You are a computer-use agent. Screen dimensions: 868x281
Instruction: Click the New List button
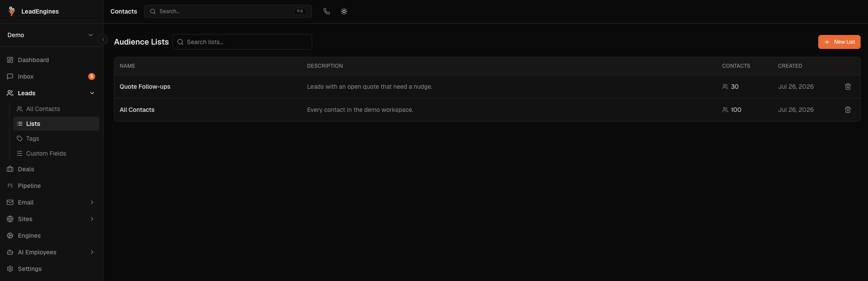click(x=839, y=42)
